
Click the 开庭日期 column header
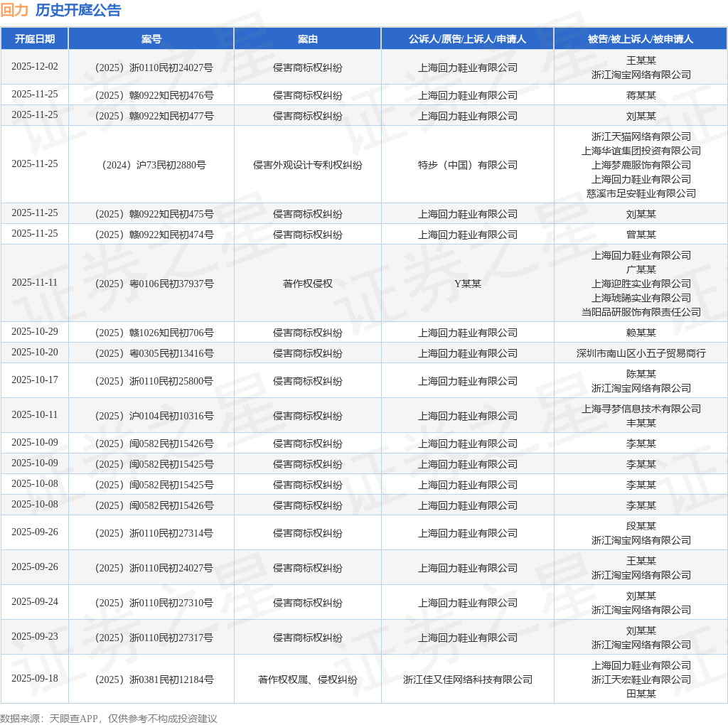pyautogui.click(x=35, y=39)
